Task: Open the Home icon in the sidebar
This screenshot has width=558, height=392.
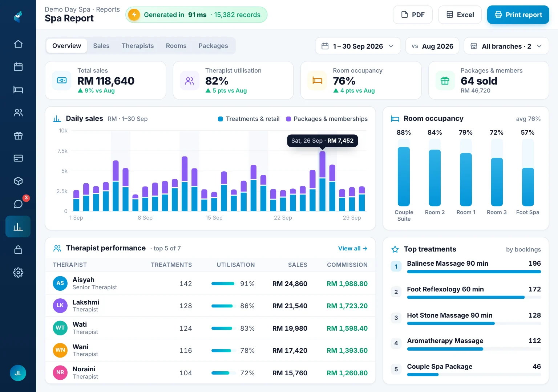Action: click(18, 44)
